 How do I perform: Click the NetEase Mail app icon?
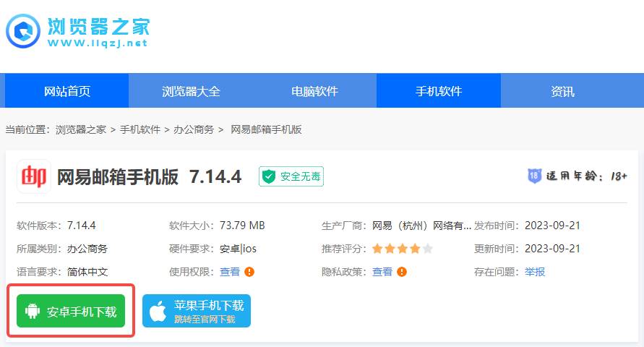(x=34, y=176)
